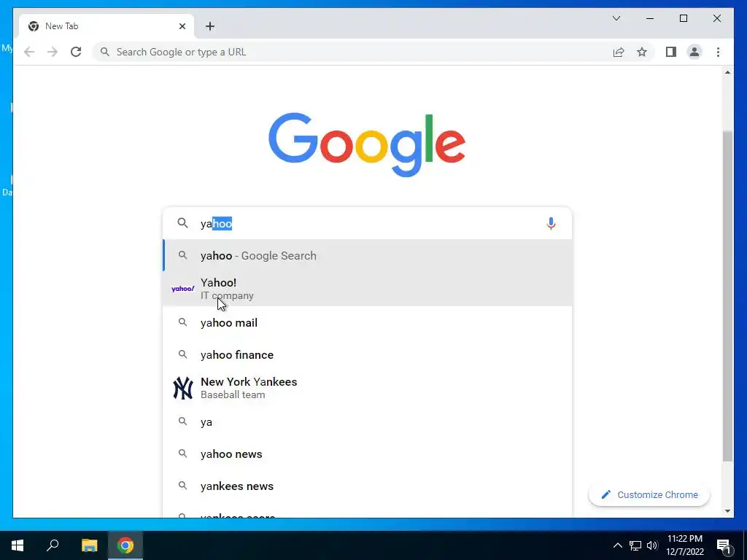Image resolution: width=747 pixels, height=560 pixels.
Task: Open the profile avatar icon
Action: (694, 52)
